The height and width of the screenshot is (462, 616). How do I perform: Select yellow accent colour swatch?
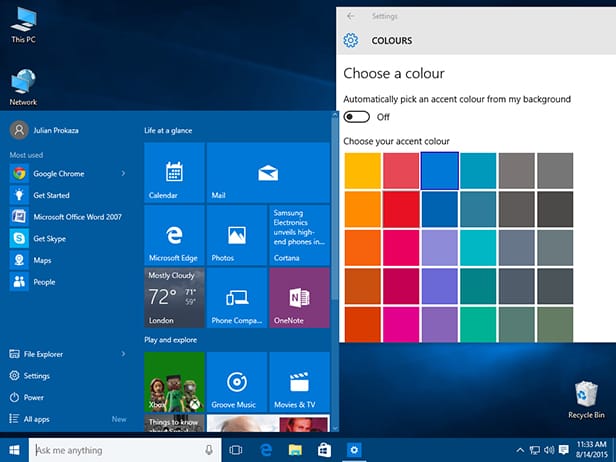coord(363,171)
